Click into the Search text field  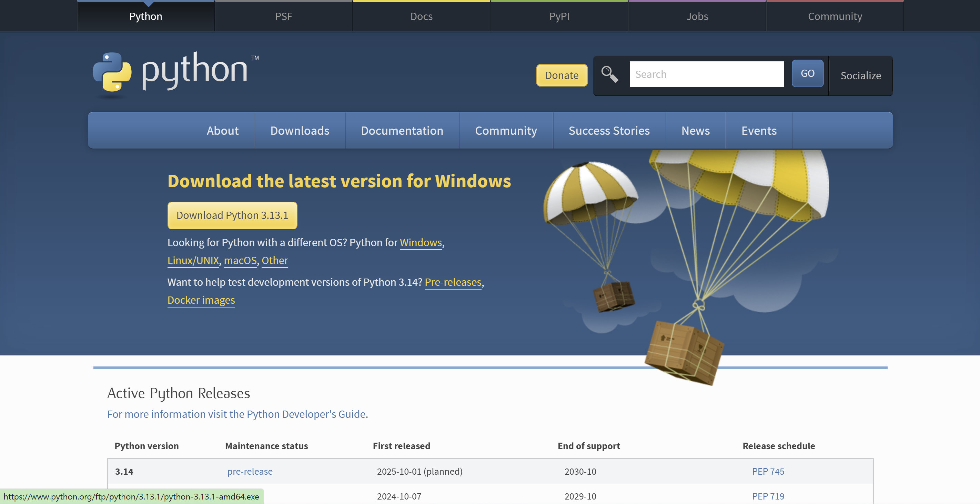[x=706, y=74]
